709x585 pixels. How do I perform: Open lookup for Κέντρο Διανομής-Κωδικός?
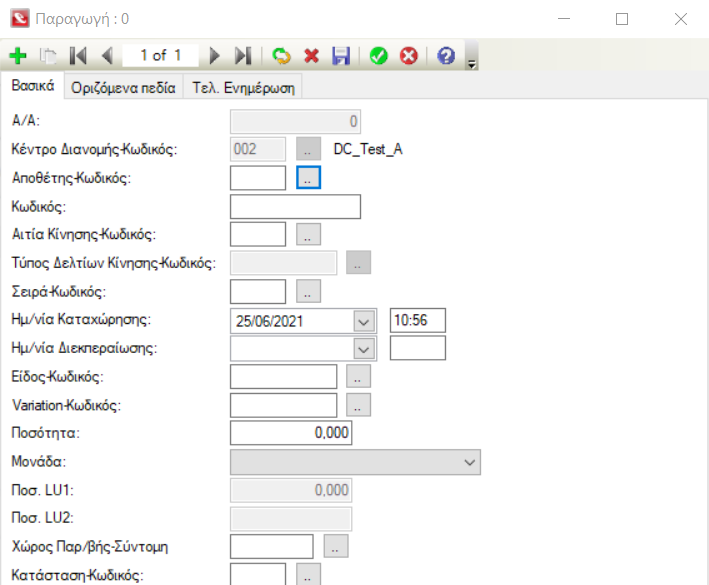click(x=308, y=149)
